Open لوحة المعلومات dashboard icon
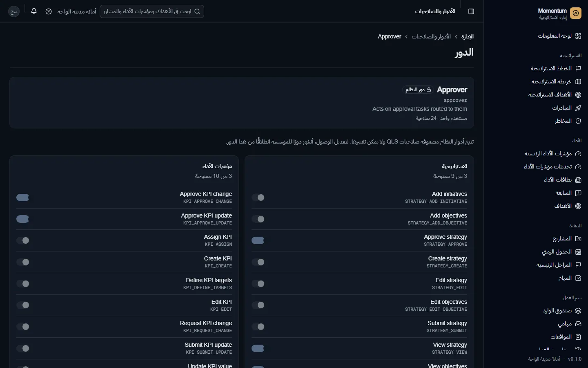 coord(578,36)
